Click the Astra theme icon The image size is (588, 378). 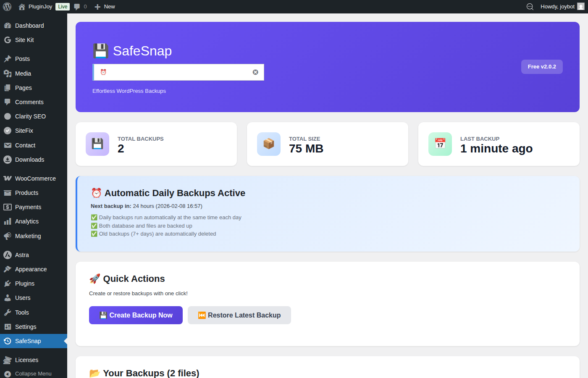(8, 255)
